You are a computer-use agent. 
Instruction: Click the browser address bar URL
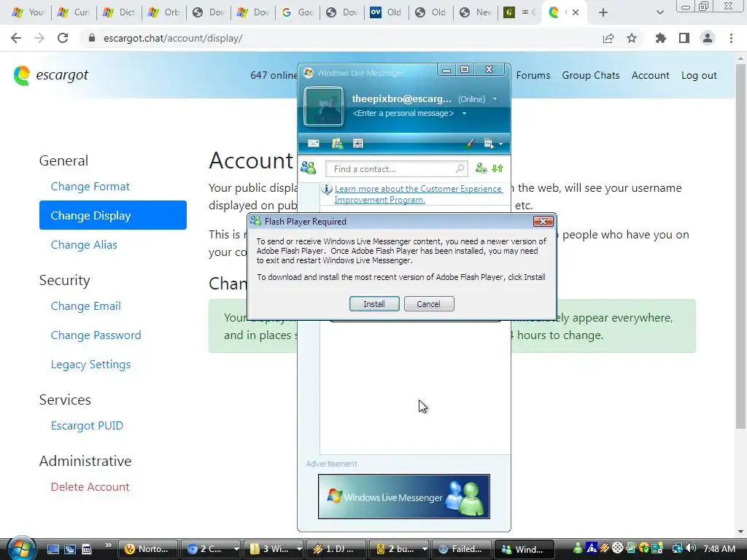(x=173, y=38)
